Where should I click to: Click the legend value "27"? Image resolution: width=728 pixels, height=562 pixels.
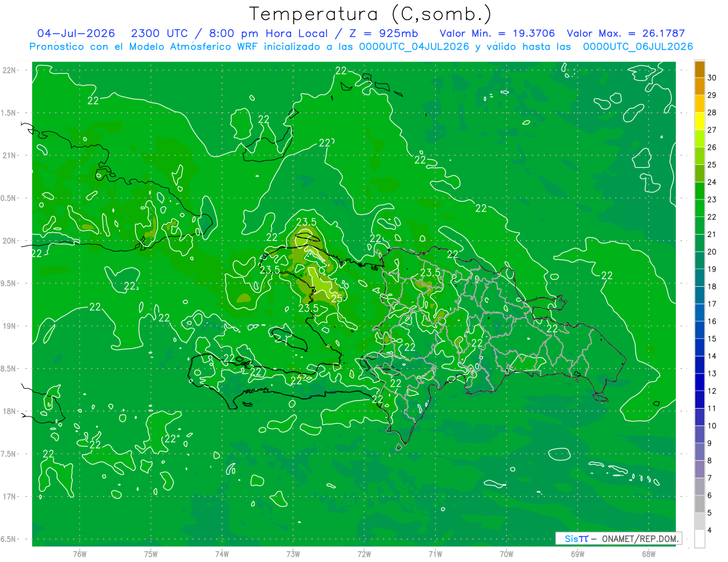coord(712,130)
